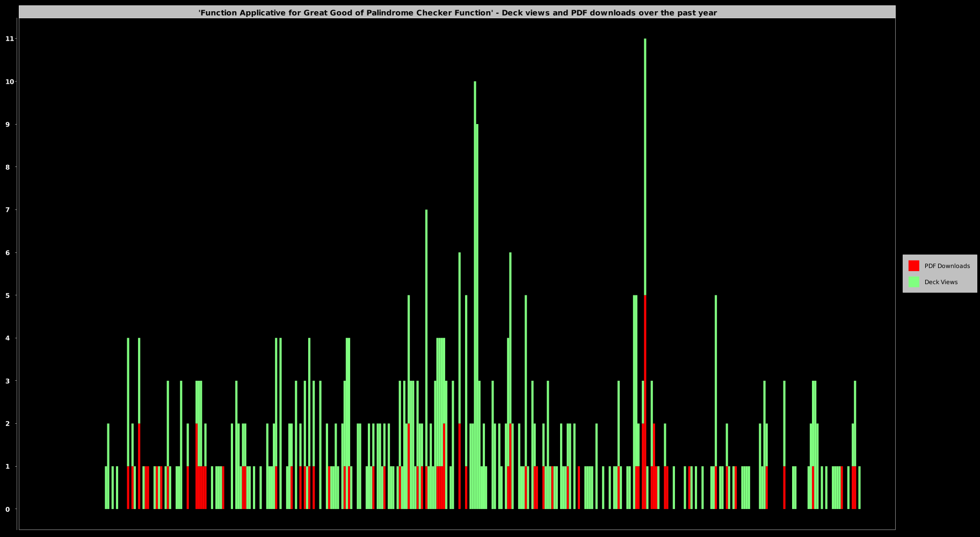The image size is (980, 537).
Task: Click y-axis label 10
Action: pos(9,82)
